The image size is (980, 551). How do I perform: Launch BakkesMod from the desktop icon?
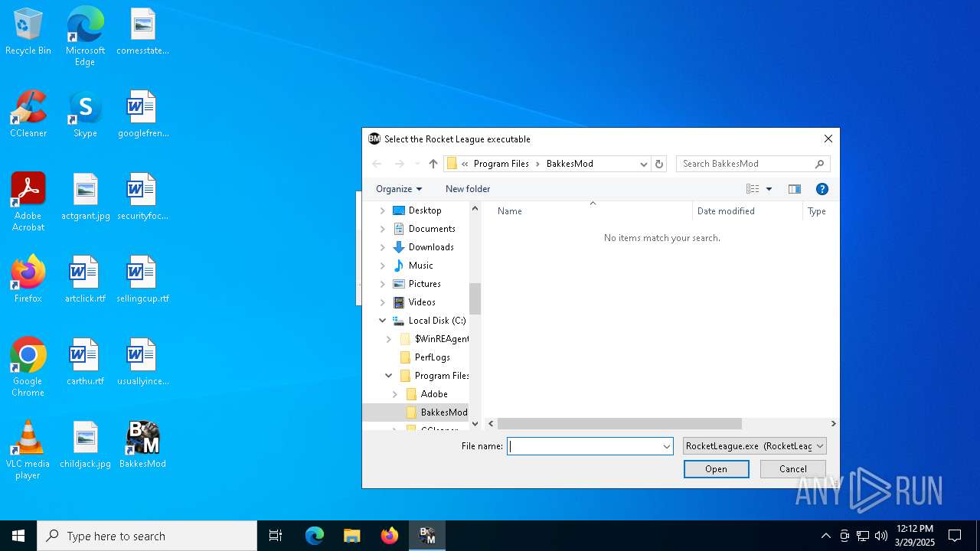pos(142,445)
